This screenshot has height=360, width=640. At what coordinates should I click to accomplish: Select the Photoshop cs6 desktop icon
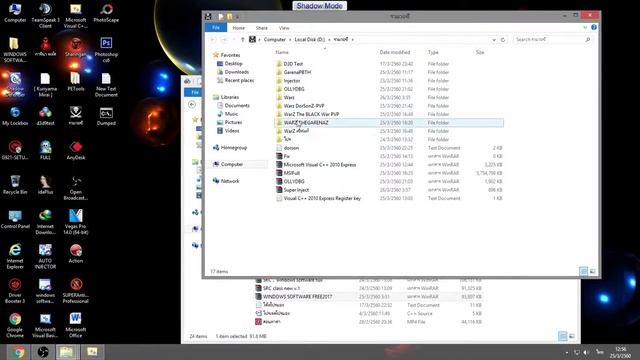tap(106, 49)
